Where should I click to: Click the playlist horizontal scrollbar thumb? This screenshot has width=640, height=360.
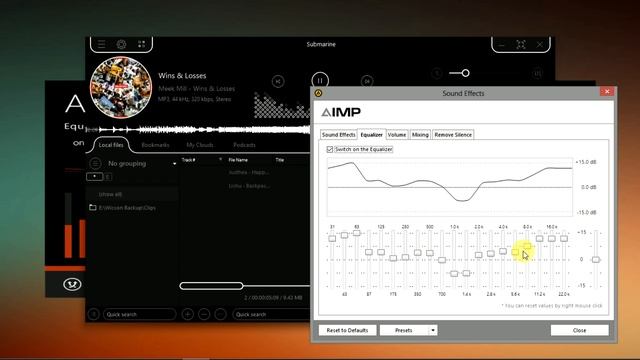211,286
